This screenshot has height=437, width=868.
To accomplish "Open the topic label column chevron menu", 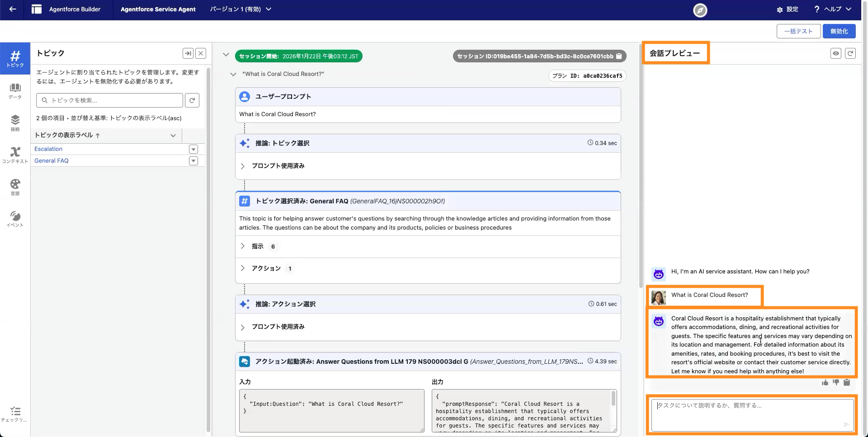I will [173, 136].
